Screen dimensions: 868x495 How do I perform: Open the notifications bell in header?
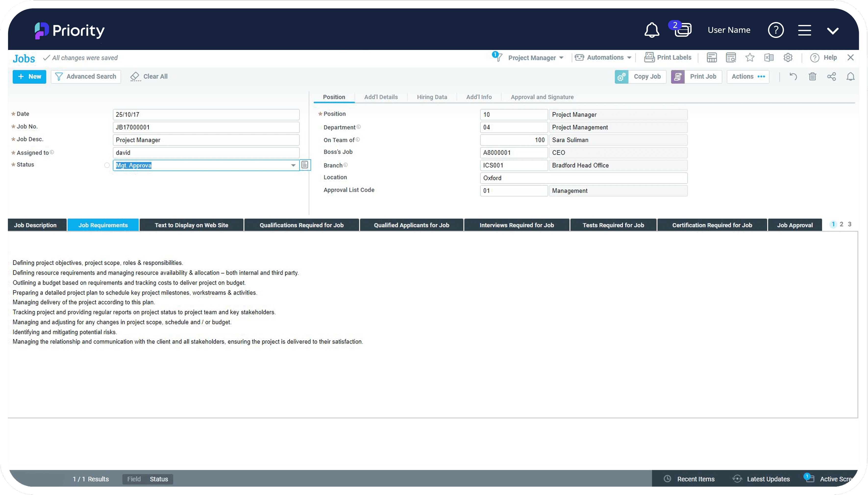pyautogui.click(x=652, y=30)
